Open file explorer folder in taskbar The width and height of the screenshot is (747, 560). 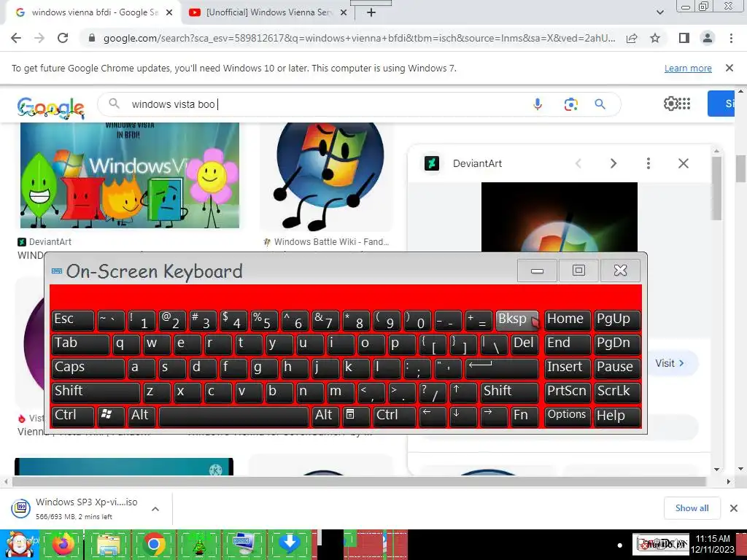tap(108, 544)
